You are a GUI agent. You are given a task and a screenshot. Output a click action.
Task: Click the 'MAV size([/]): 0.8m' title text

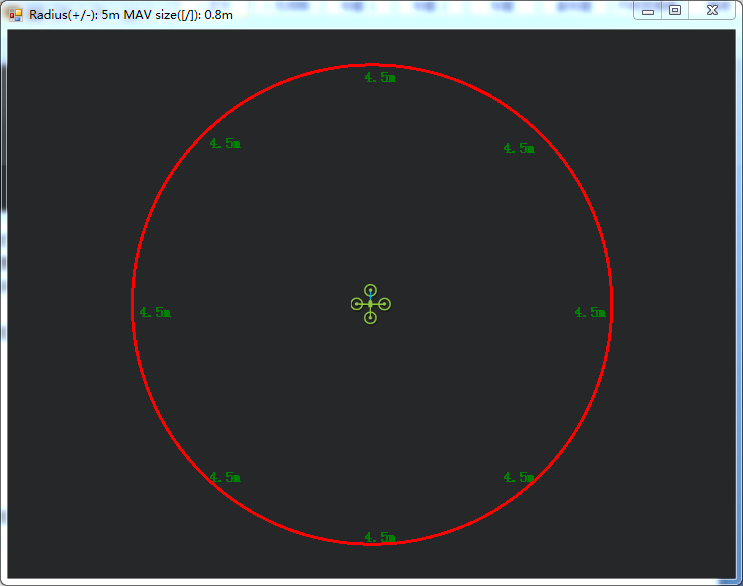click(178, 14)
